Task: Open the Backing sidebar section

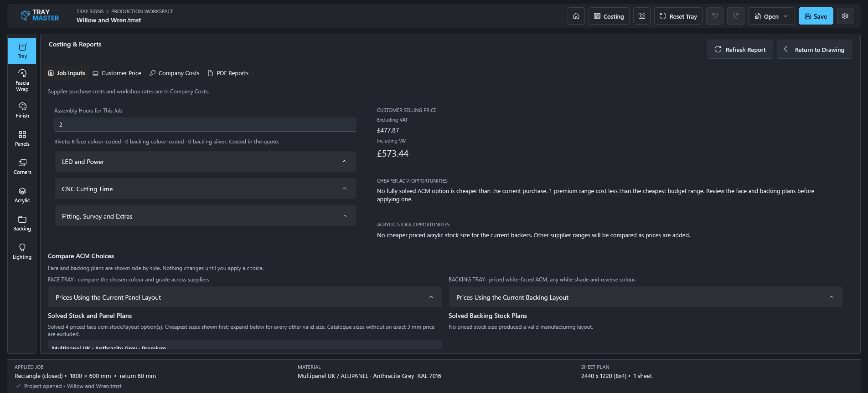Action: [x=22, y=223]
